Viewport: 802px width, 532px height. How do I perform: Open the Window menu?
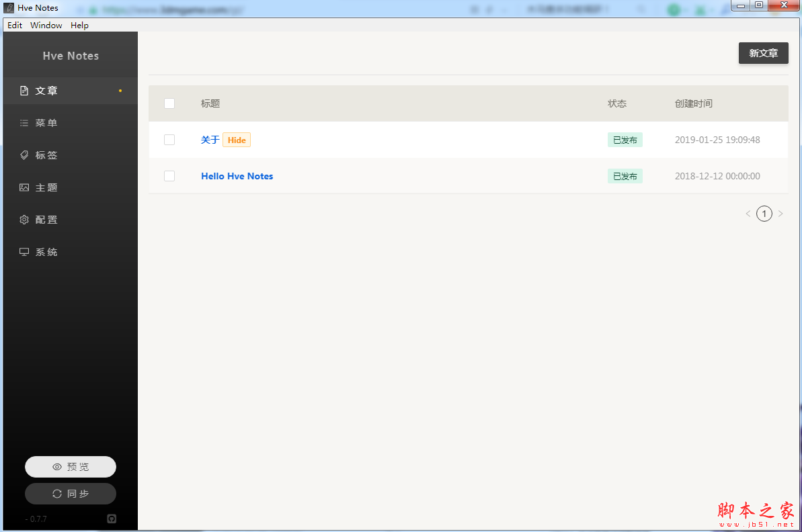click(x=46, y=25)
